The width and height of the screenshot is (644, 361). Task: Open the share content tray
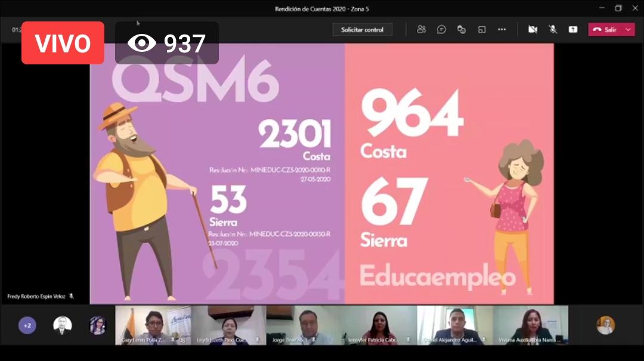[x=573, y=30]
